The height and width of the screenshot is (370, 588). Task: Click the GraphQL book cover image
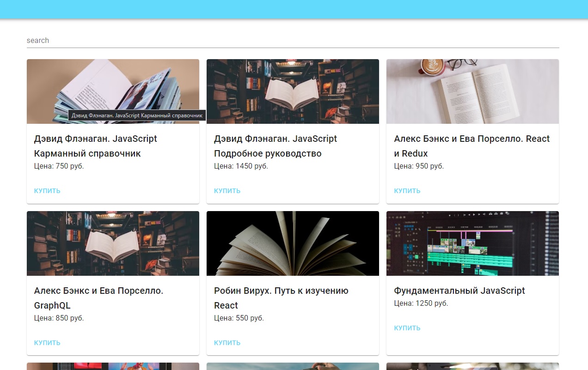[x=113, y=243]
